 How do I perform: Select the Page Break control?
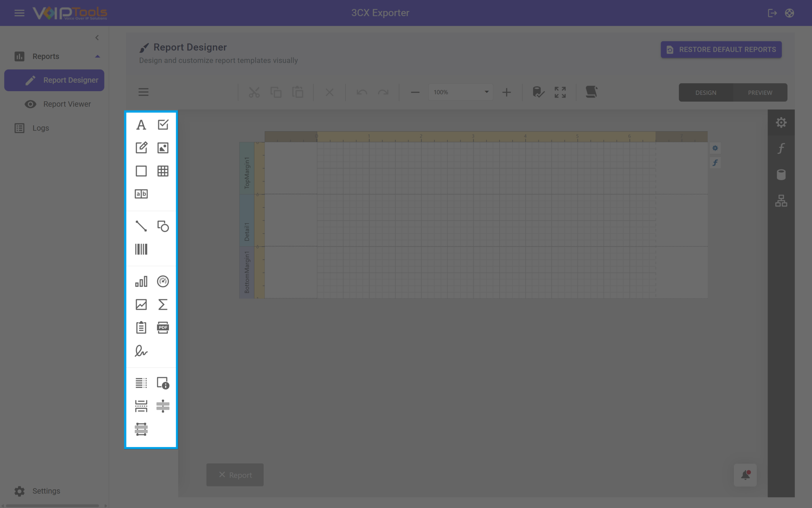tap(141, 406)
